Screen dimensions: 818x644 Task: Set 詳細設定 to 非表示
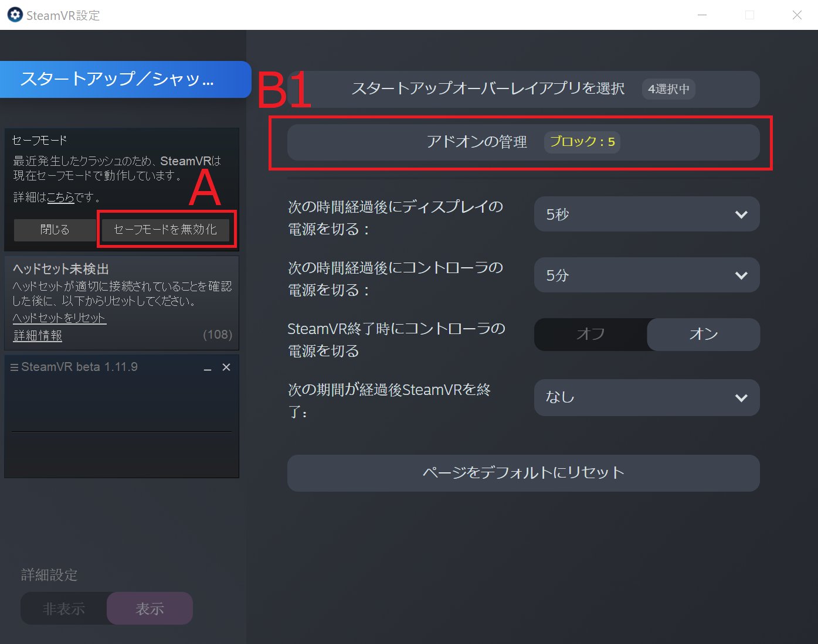tap(64, 609)
